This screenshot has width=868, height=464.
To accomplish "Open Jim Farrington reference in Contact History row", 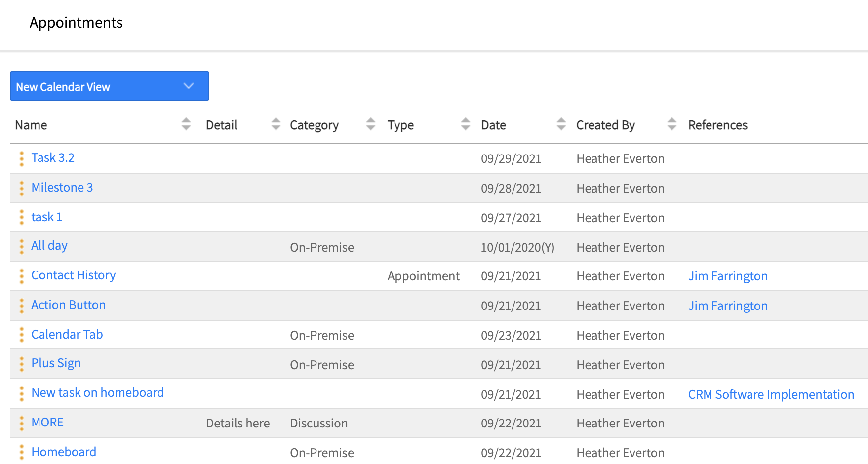I will (728, 276).
